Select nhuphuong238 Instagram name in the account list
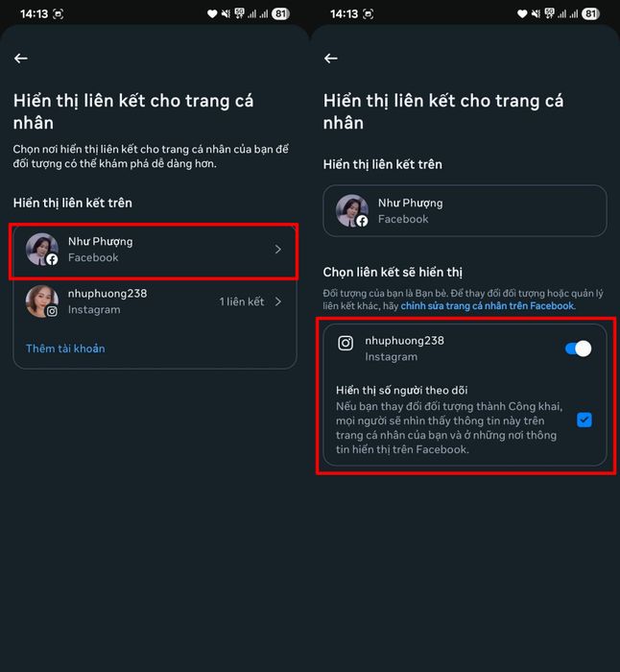 [x=107, y=293]
